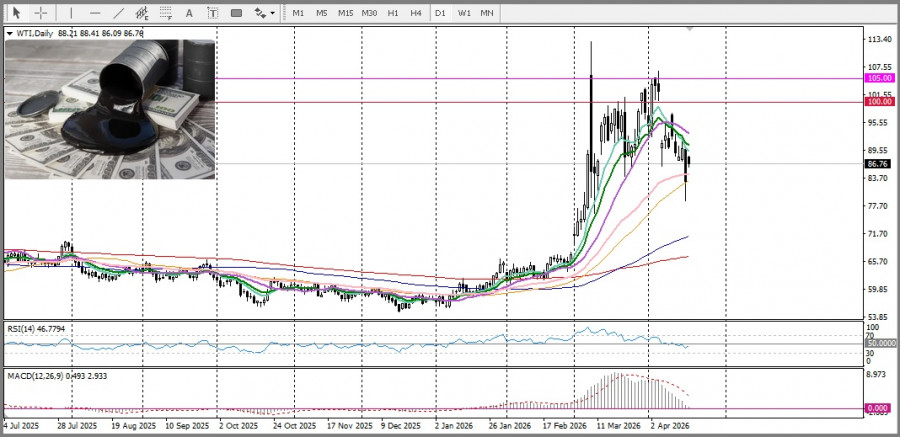Choose the Fibonacci retracement tool
Viewport: 900px width, 437px height.
[x=167, y=13]
